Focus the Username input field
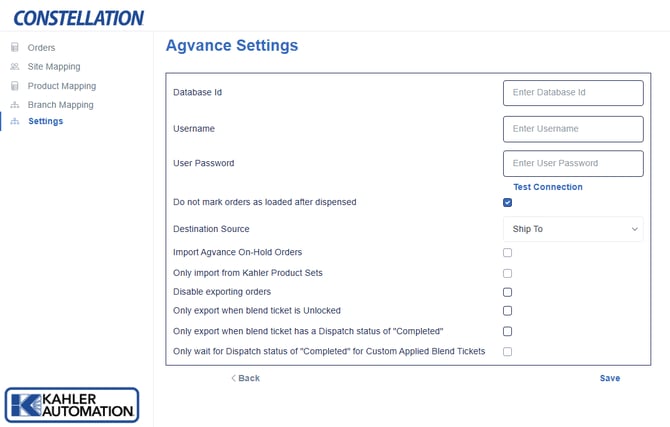This screenshot has height=427, width=670. [x=573, y=129]
